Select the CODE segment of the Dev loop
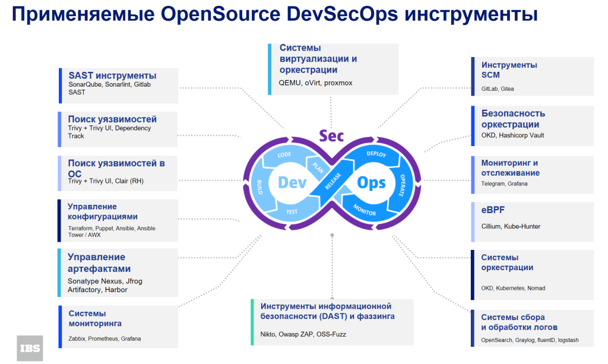 [284, 154]
